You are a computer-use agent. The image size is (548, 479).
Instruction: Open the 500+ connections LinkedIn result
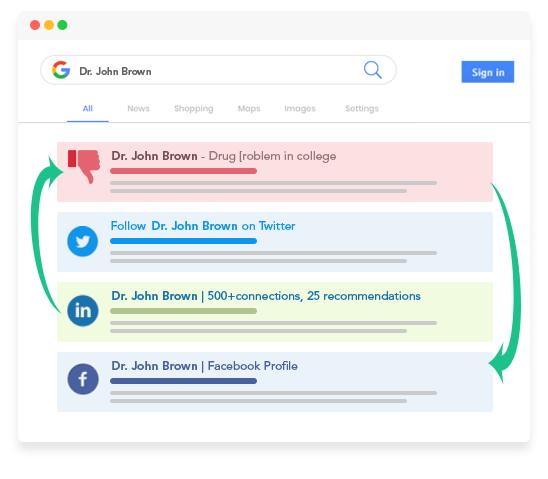[x=266, y=296]
